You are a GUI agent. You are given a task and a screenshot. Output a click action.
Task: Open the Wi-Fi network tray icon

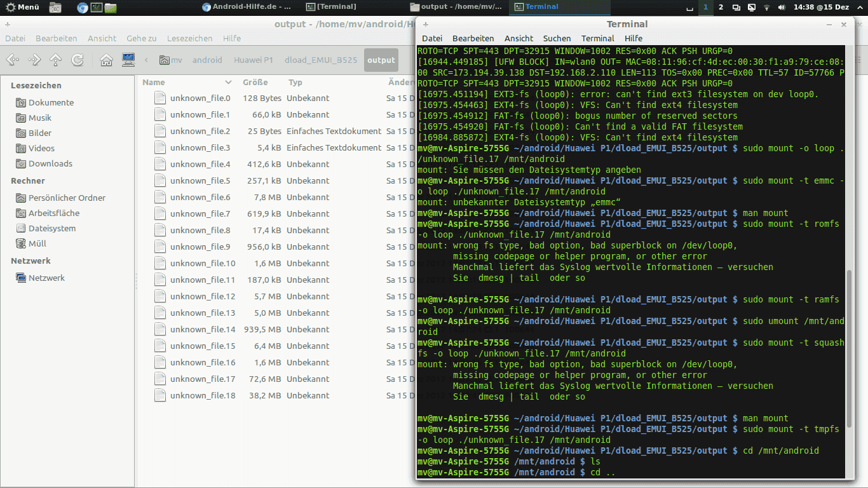[766, 8]
